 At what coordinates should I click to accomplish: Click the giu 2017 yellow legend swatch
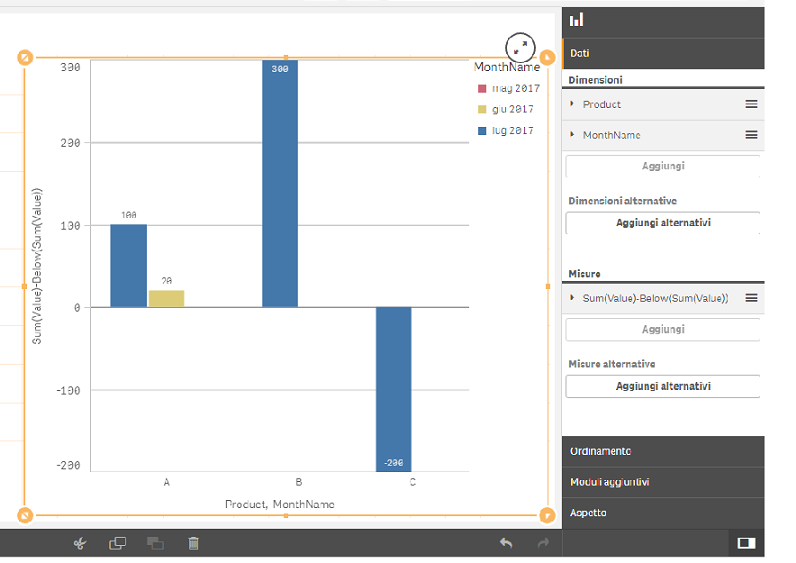click(x=482, y=109)
